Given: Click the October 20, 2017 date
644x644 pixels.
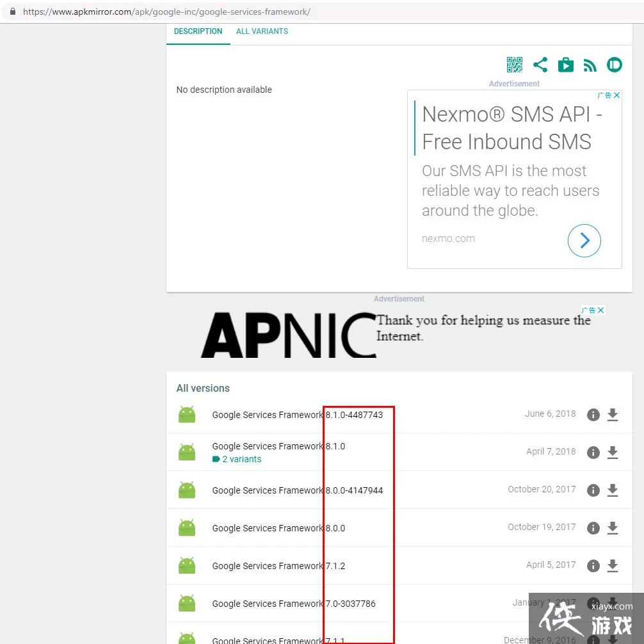Looking at the screenshot, I should (542, 489).
